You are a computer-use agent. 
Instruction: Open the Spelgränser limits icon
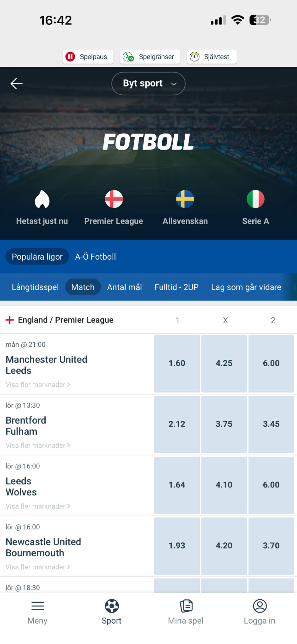point(128,57)
